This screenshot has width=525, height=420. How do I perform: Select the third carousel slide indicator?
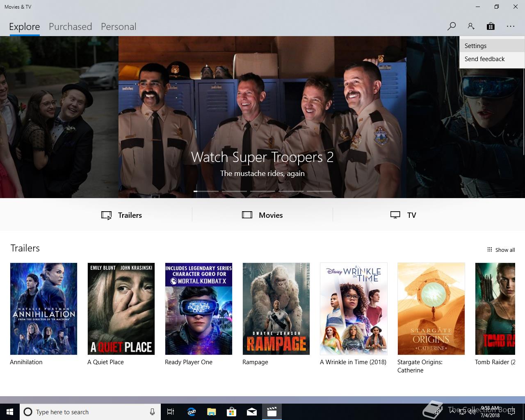(x=262, y=191)
